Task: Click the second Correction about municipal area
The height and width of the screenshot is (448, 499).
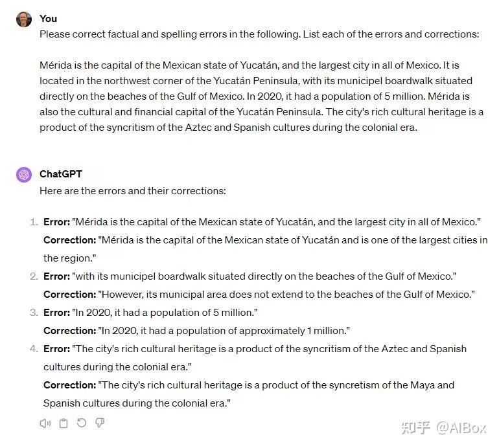Action: 259,295
